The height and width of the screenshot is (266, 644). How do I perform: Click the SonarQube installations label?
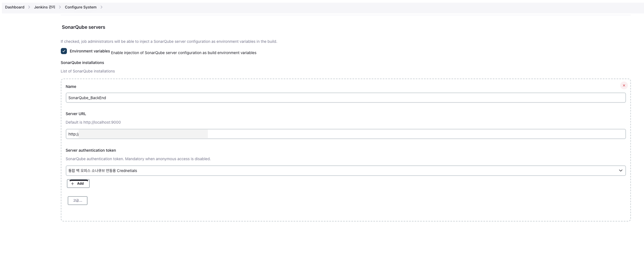tap(82, 62)
